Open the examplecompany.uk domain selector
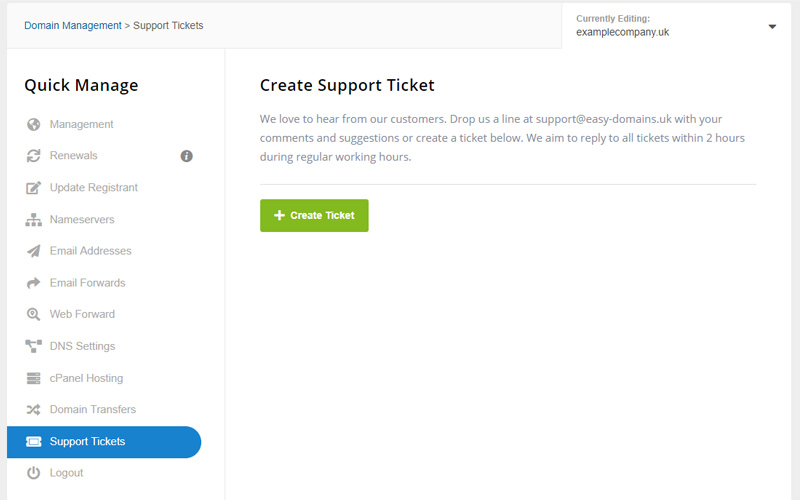Image resolution: width=800 pixels, height=500 pixels. pos(623,32)
